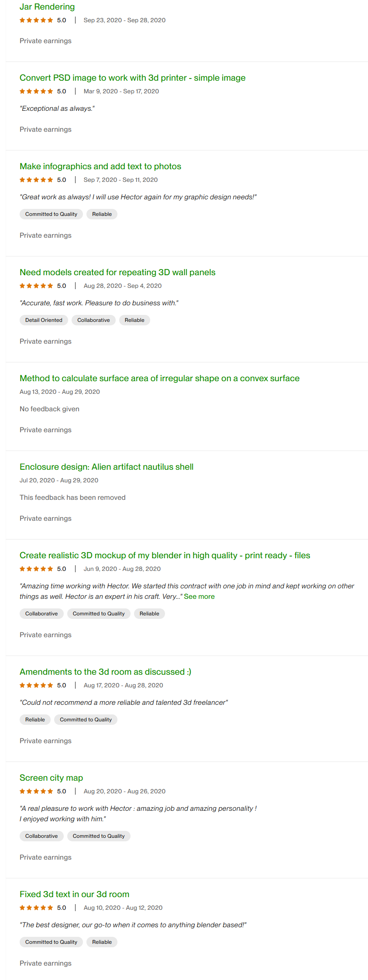Screen dimensions: 368x980
Task: Expand review with See more link
Action: 199,597
